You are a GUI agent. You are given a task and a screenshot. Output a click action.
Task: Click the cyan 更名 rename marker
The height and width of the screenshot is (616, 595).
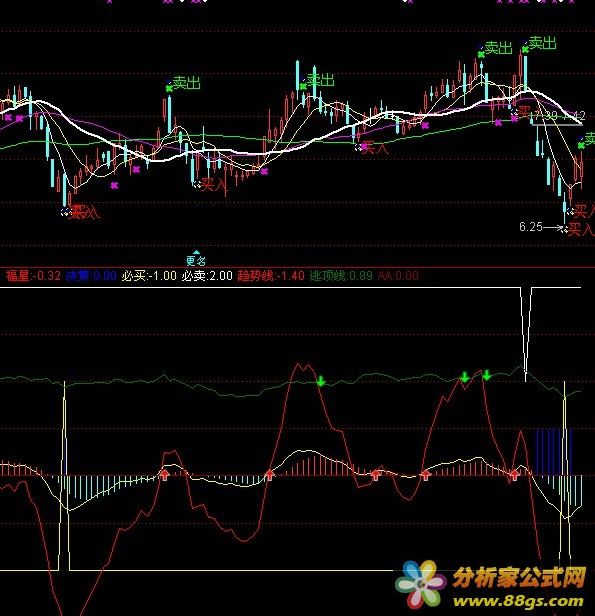click(x=196, y=258)
